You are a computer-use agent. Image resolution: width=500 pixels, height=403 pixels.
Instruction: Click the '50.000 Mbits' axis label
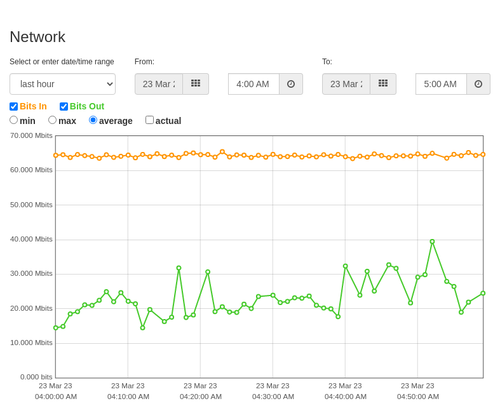[31, 205]
